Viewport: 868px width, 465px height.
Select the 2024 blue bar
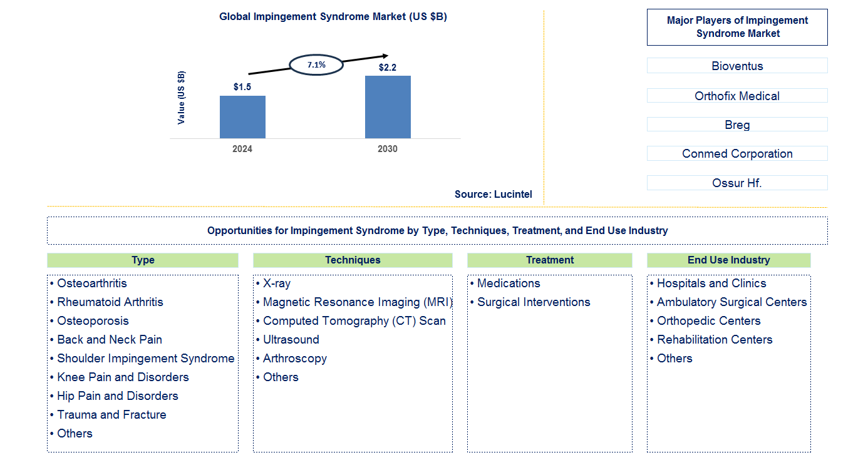coord(242,117)
